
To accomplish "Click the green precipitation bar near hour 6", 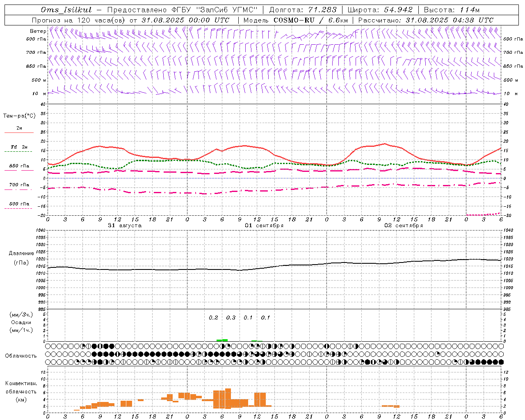I will [222, 340].
